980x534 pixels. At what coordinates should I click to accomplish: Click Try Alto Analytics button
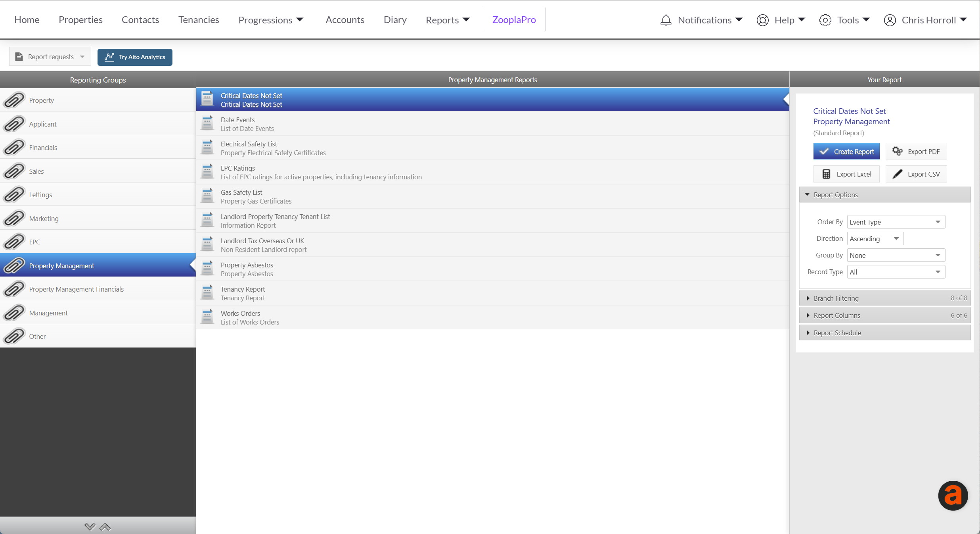(x=135, y=57)
